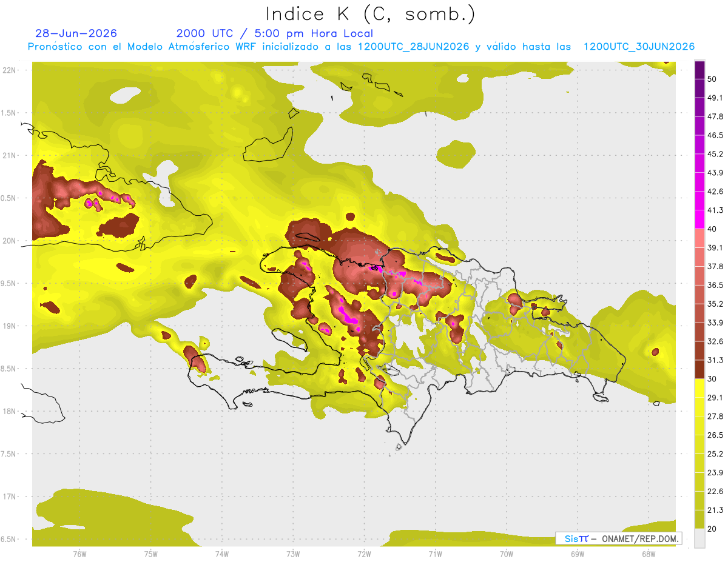
Task: Click the colorbar label "23.9"
Action: pos(715,473)
